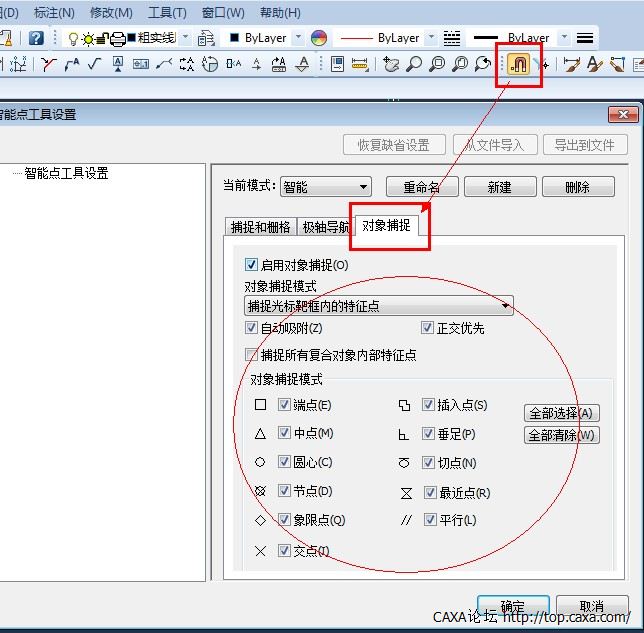Open the magnet smart point settings icon
This screenshot has height=633, width=644.
click(x=518, y=64)
